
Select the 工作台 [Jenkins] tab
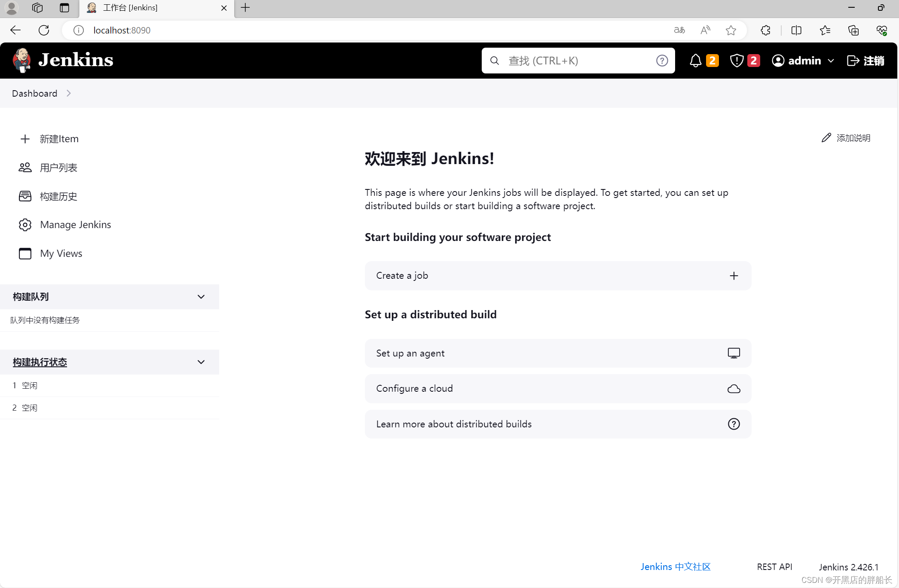(x=156, y=8)
